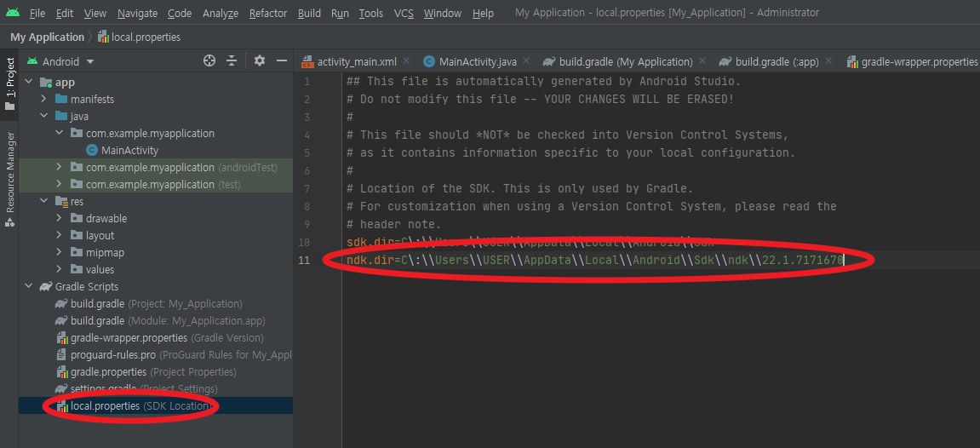Screen dimensions: 980x448
Task: Expand the mipmap folder
Action: (59, 252)
